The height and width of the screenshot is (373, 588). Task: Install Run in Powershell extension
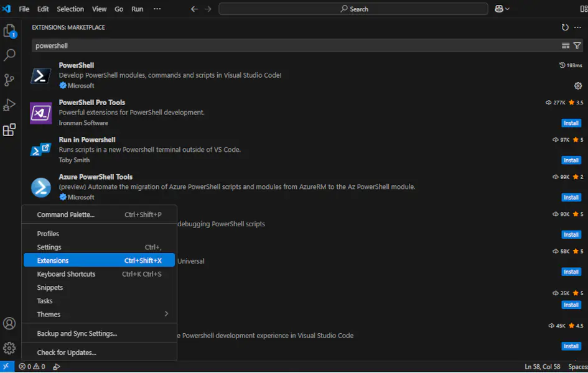571,160
